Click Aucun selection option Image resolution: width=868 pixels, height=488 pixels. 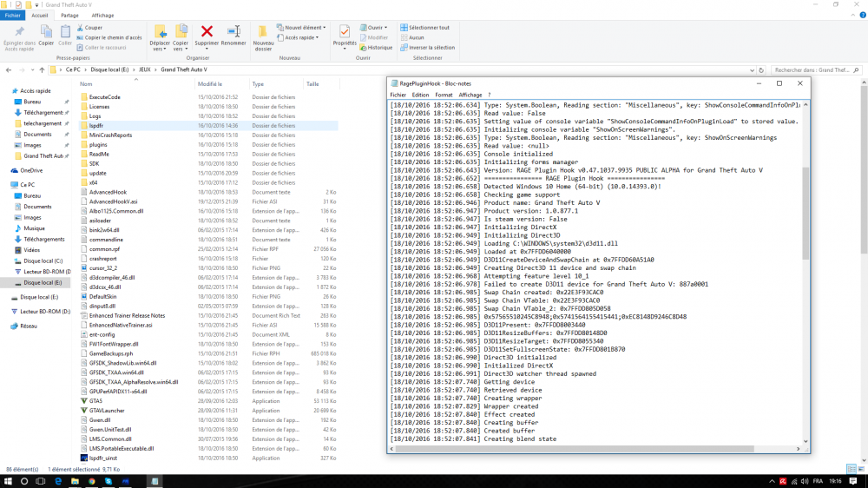(x=412, y=37)
